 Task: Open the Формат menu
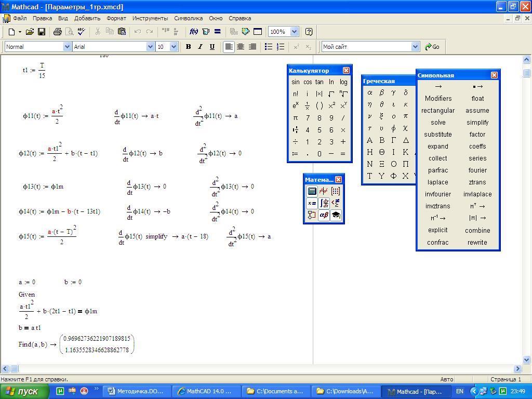click(116, 18)
